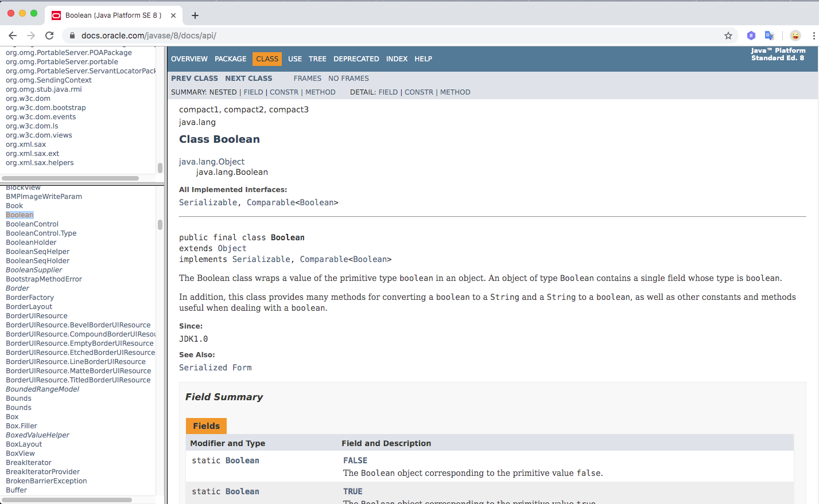The width and height of the screenshot is (819, 504).
Task: Open org.w3c.dom package in the package list
Action: [28, 99]
